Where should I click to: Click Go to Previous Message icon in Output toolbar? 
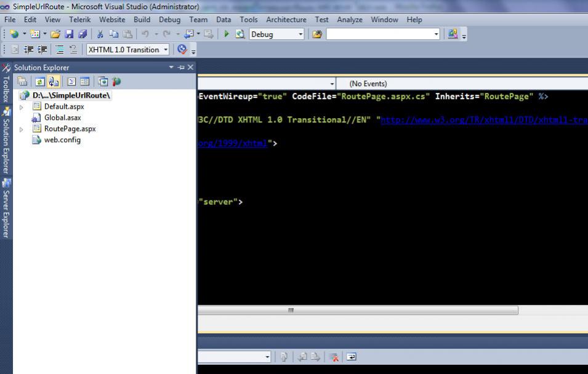pyautogui.click(x=302, y=357)
